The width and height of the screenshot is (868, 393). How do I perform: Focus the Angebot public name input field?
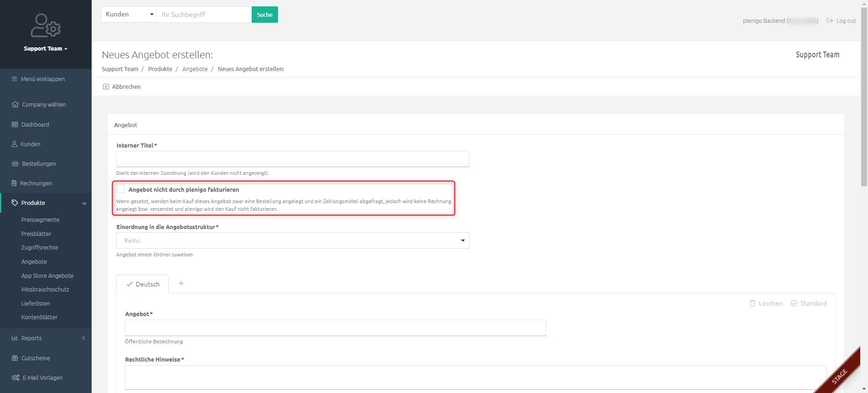pos(336,328)
